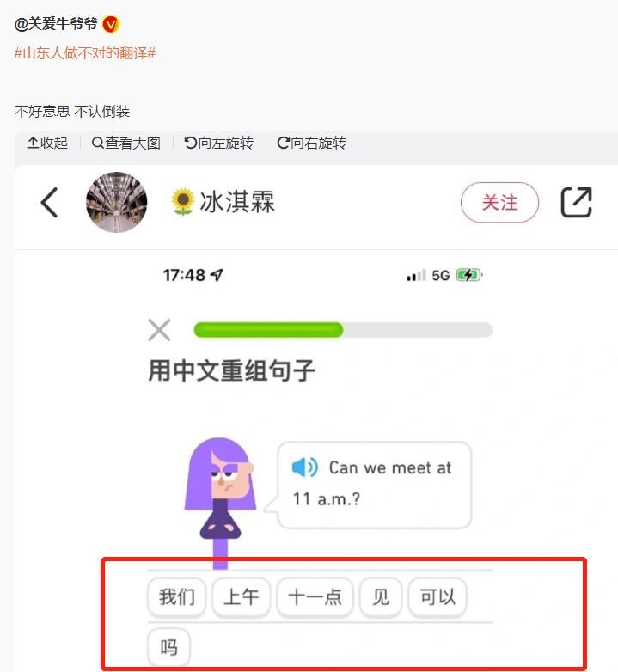
Task: Open the 冰淇霖 profile avatar thumbnail
Action: point(117,202)
